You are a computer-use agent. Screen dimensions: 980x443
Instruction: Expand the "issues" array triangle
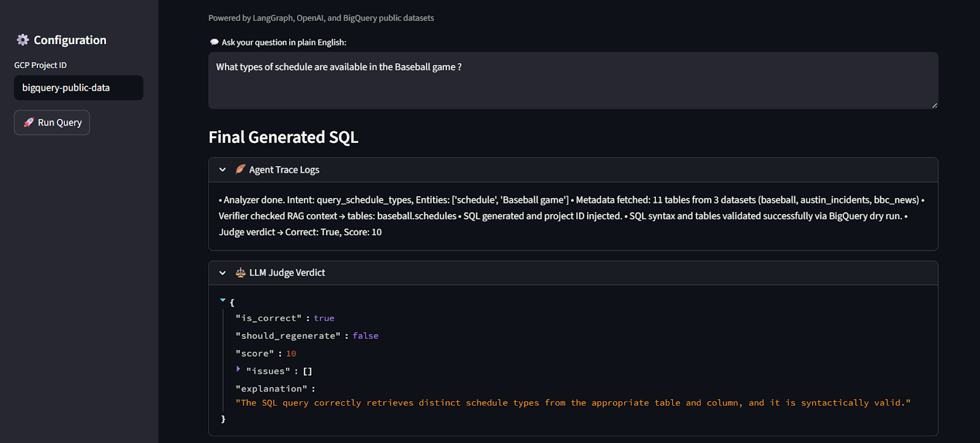(x=238, y=369)
